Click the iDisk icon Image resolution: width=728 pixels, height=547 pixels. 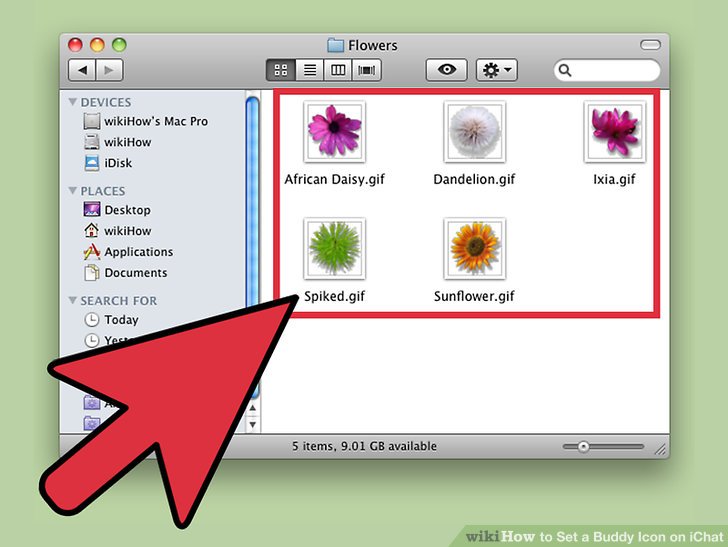(x=91, y=163)
